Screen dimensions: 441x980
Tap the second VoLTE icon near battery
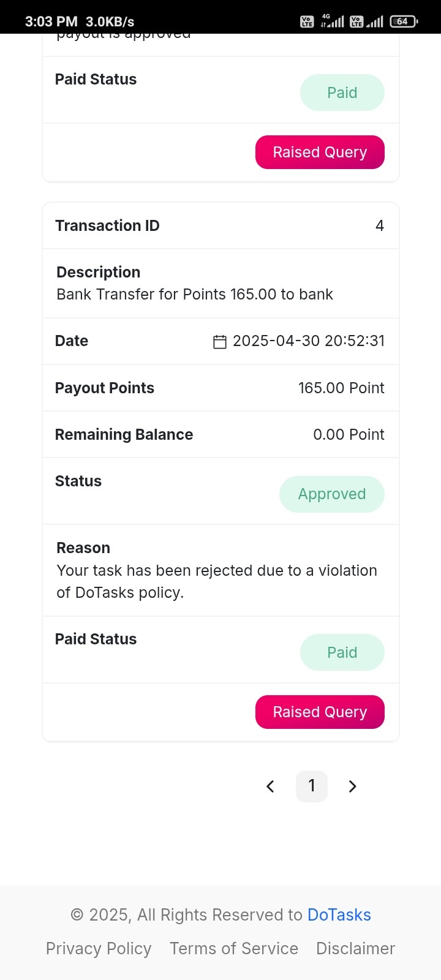click(x=356, y=21)
